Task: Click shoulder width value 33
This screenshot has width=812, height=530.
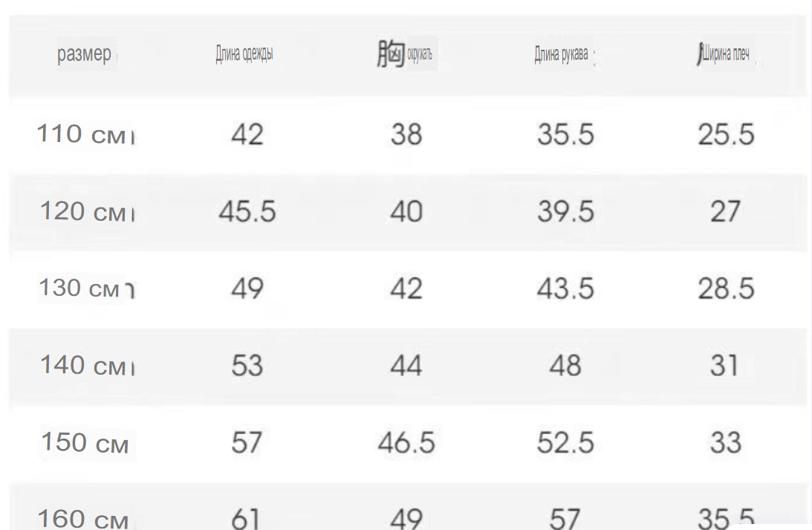Action: coord(726,443)
